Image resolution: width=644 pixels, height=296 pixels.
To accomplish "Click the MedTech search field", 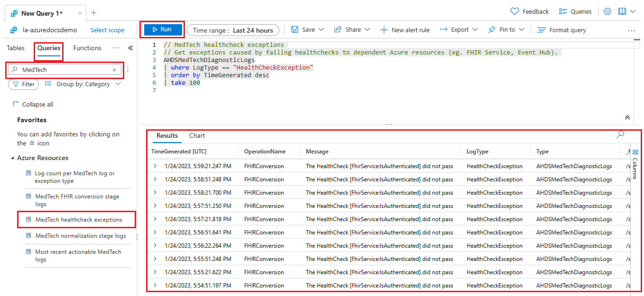I will 65,70.
